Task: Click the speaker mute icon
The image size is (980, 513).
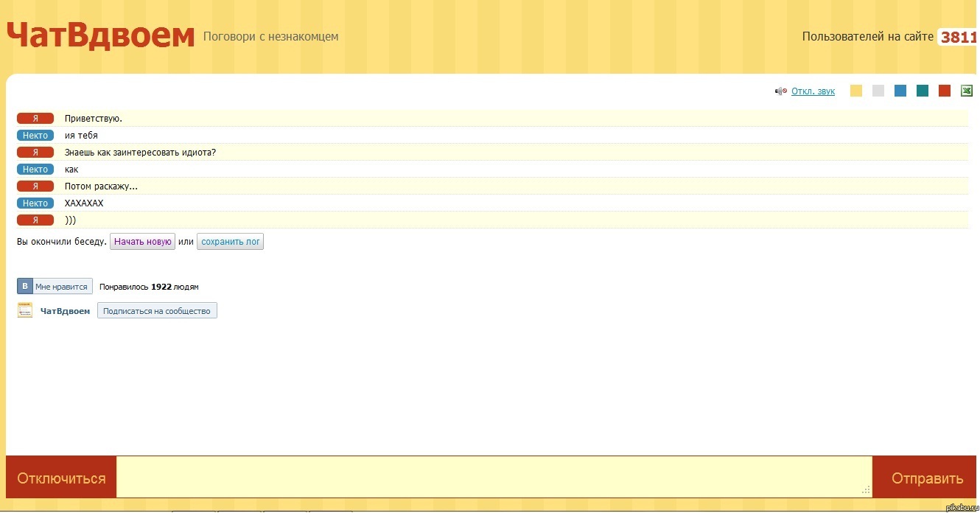Action: pos(781,91)
